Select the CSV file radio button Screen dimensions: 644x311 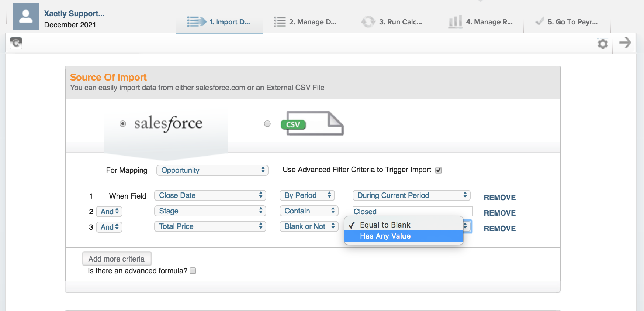point(267,124)
